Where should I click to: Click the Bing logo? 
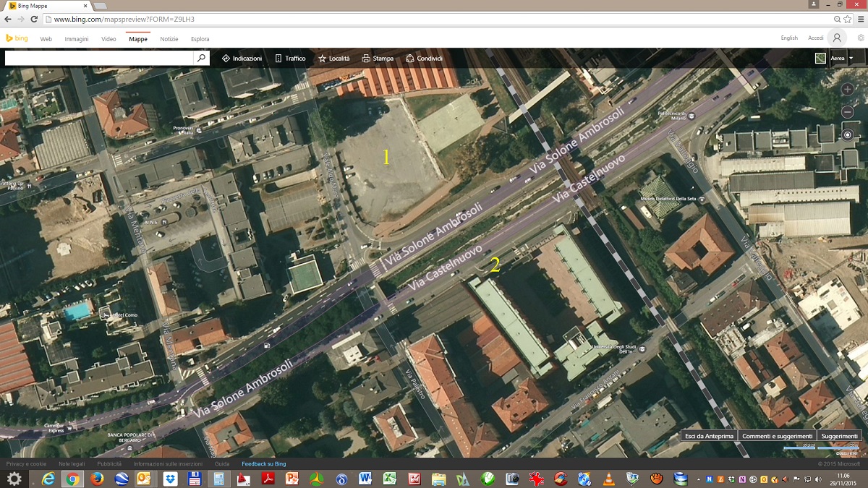pos(17,38)
